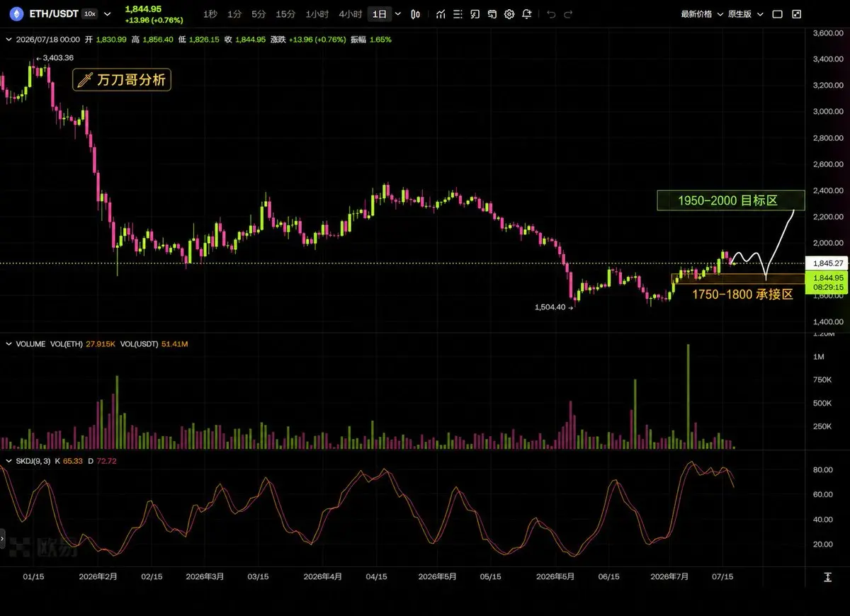Screen dimensions: 850x616
Task: Click the toolbar icon left of the settings gear
Action: (x=492, y=14)
